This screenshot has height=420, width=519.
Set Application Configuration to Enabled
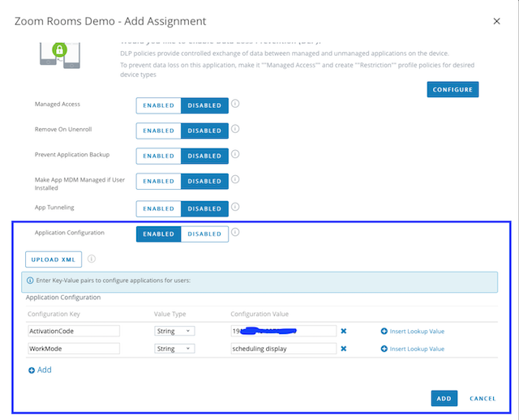pos(159,234)
